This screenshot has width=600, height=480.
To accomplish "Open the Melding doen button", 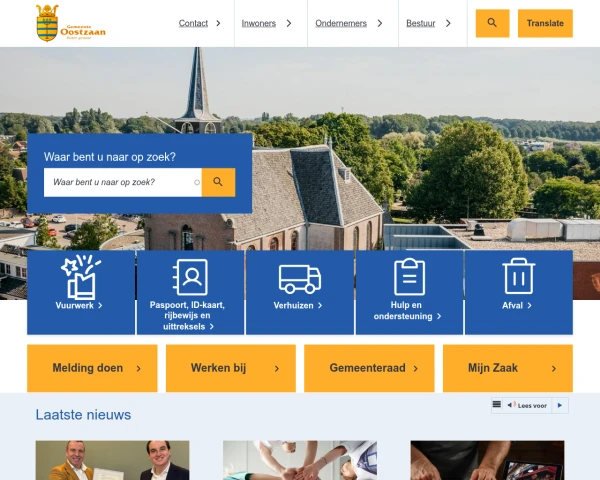I will 92,368.
